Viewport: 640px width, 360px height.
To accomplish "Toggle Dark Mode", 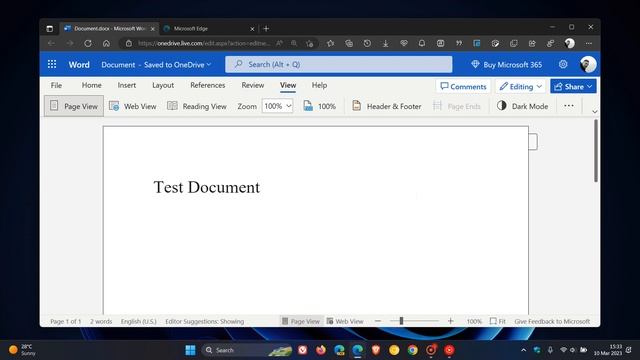I will [522, 106].
